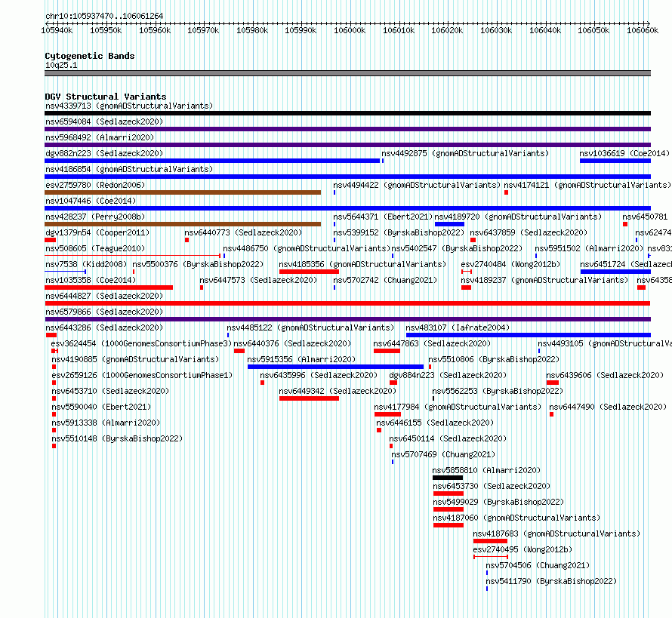Open nsv5915356 (Almarri2020) label
The height and width of the screenshot is (618, 672).
click(301, 359)
